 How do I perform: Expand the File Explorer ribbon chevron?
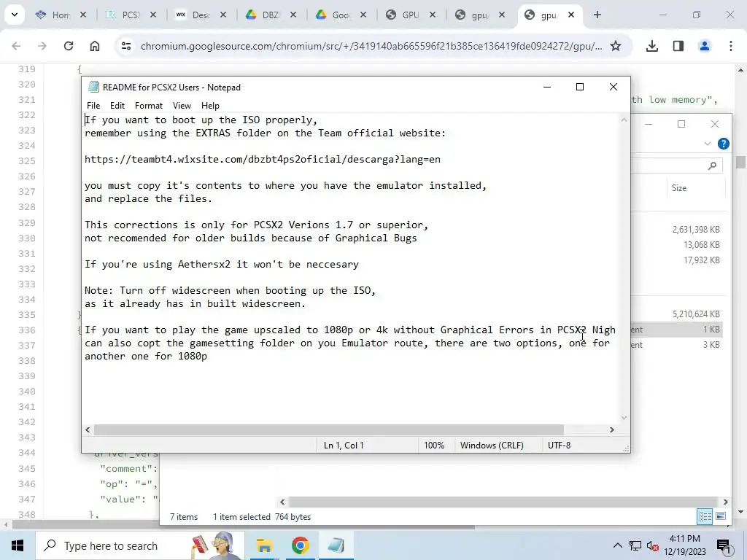tap(708, 144)
